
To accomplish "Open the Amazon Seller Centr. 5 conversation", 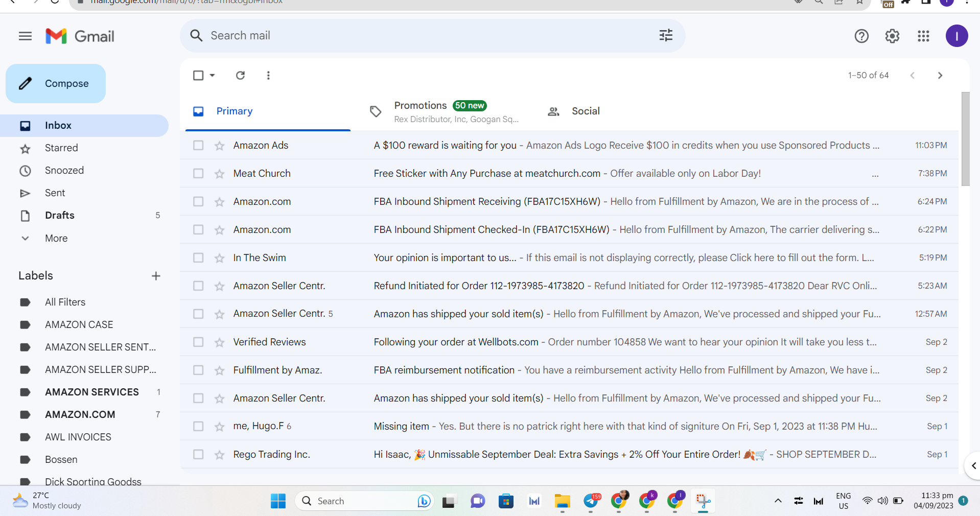I will tap(569, 314).
